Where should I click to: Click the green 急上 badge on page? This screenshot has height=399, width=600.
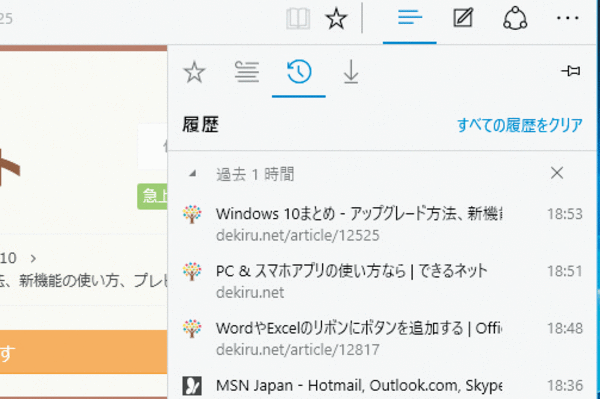click(x=152, y=196)
